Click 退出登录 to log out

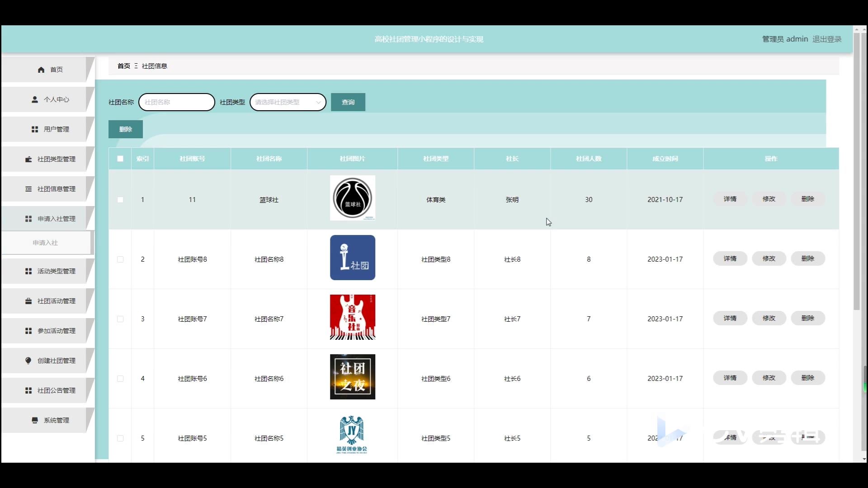coord(827,39)
